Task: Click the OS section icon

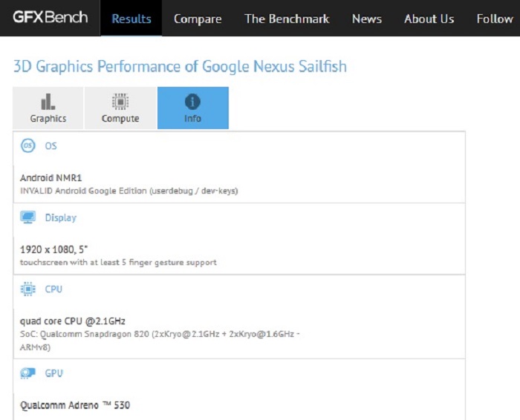Action: pyautogui.click(x=28, y=145)
